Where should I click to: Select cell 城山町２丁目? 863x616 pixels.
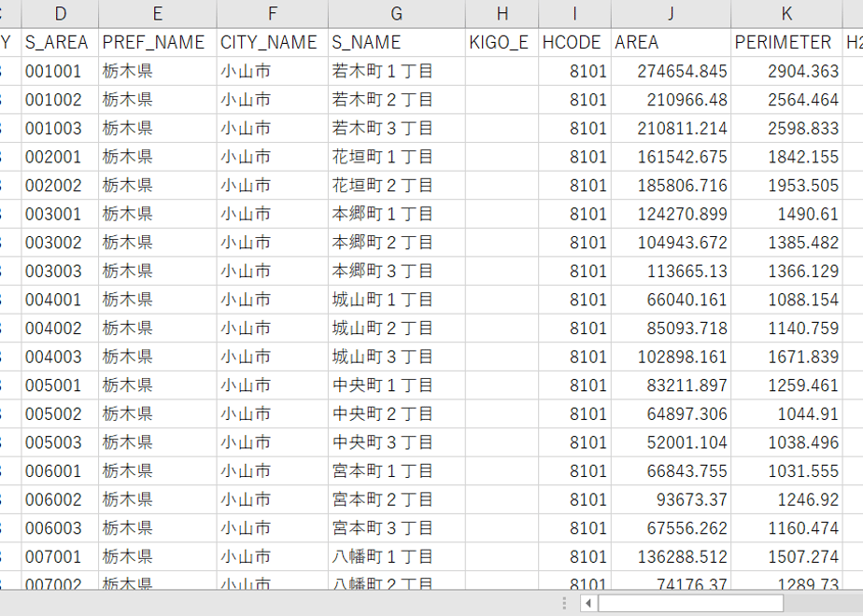(397, 329)
